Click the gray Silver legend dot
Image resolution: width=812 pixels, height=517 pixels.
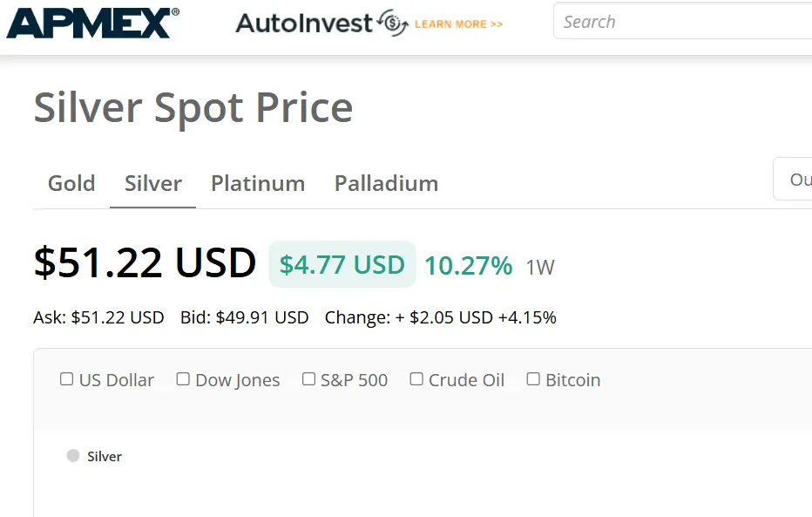pyautogui.click(x=73, y=456)
